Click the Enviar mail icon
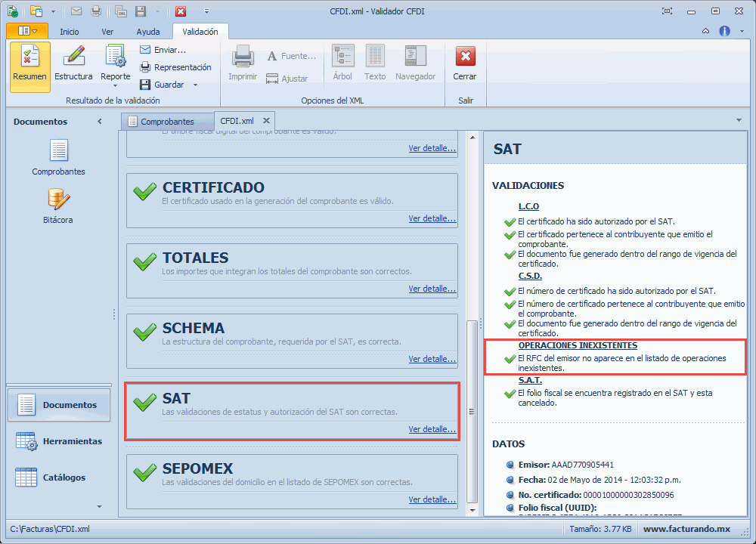Viewport: 756px width, 544px height. point(146,50)
